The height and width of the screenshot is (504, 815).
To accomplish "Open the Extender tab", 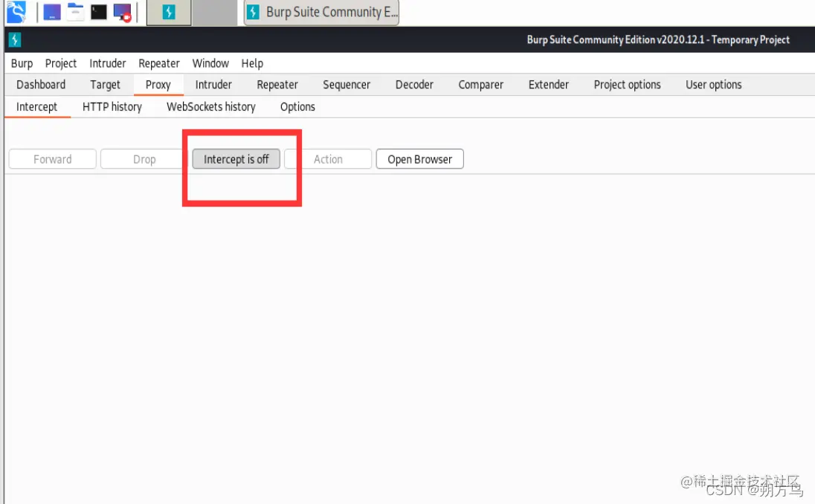I will 549,85.
